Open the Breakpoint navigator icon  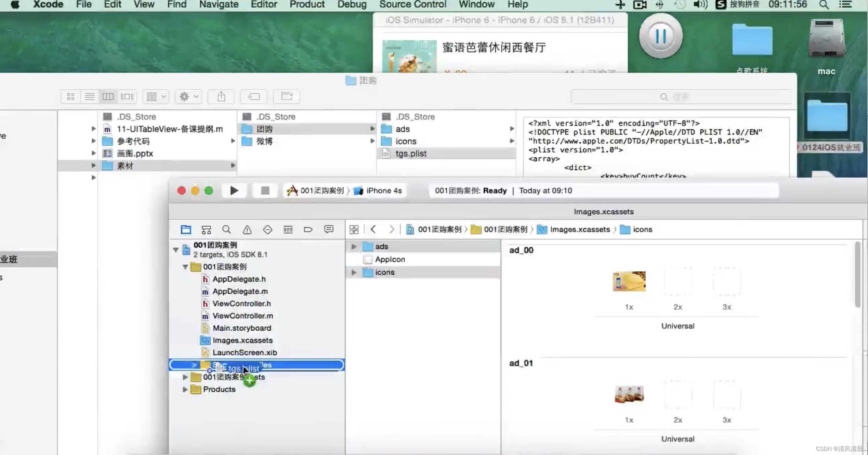[x=308, y=229]
